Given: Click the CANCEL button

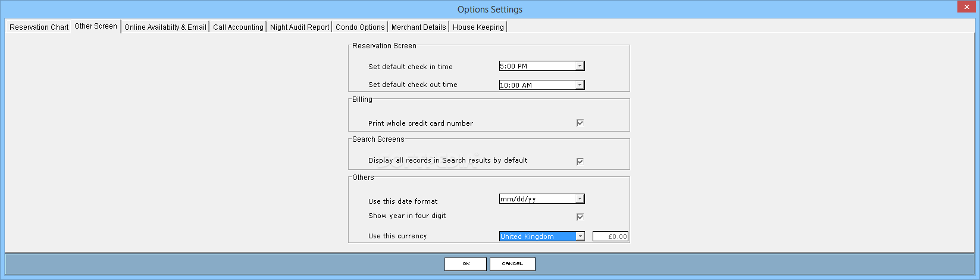Looking at the screenshot, I should click(512, 264).
